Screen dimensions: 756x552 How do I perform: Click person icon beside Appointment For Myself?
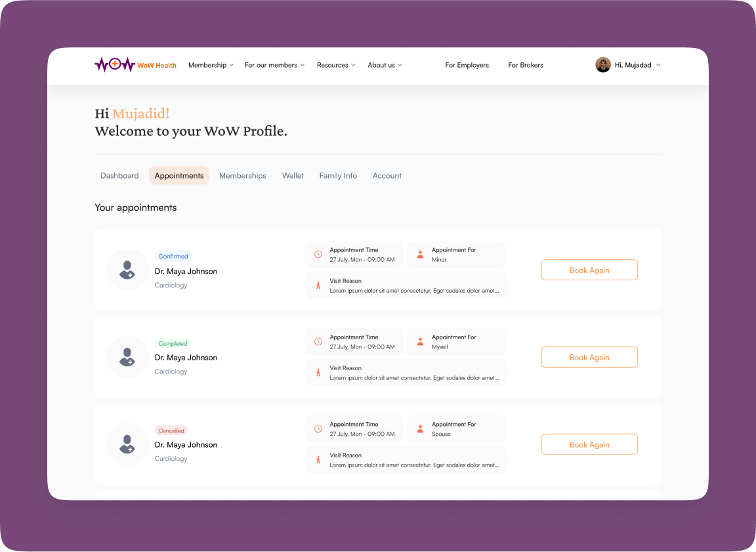(421, 342)
